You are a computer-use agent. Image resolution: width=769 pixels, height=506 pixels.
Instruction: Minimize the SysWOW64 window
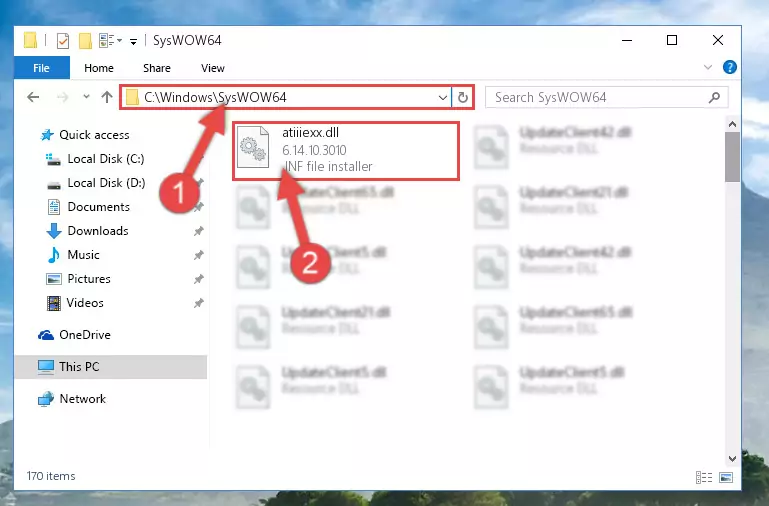627,40
